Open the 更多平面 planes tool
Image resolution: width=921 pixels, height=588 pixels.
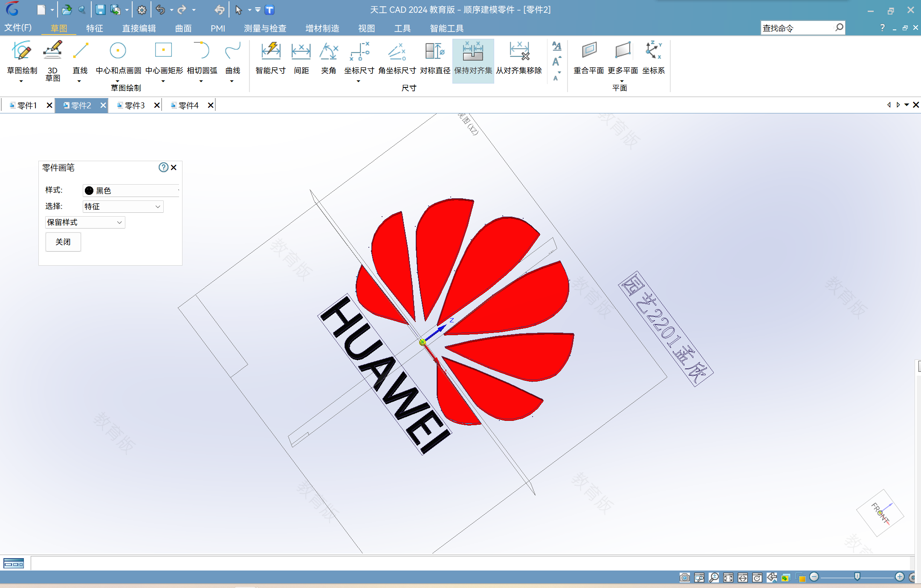click(x=623, y=58)
